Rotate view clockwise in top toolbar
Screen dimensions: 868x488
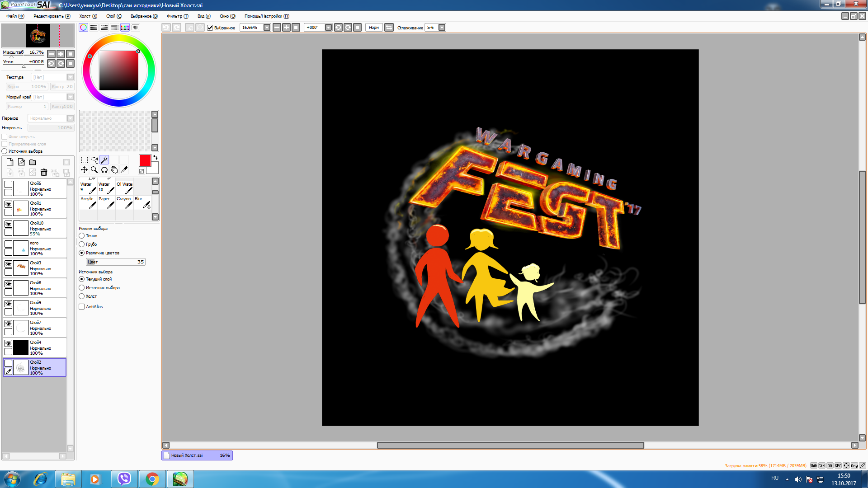click(x=348, y=28)
